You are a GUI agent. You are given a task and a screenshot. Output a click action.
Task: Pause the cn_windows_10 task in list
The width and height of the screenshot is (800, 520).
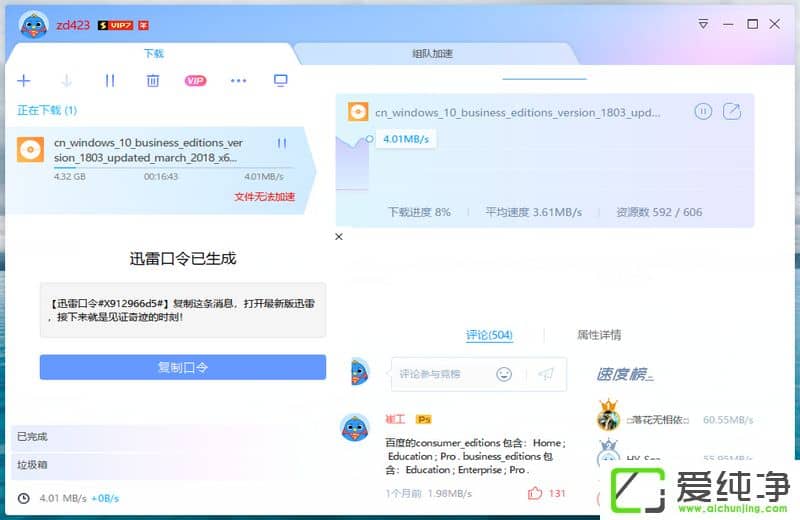(282, 143)
